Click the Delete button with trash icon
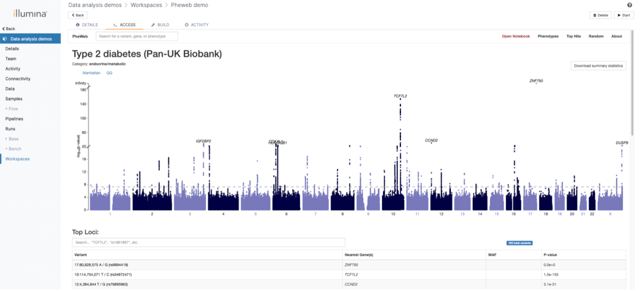Viewport: 644px width, 291px height. point(601,15)
